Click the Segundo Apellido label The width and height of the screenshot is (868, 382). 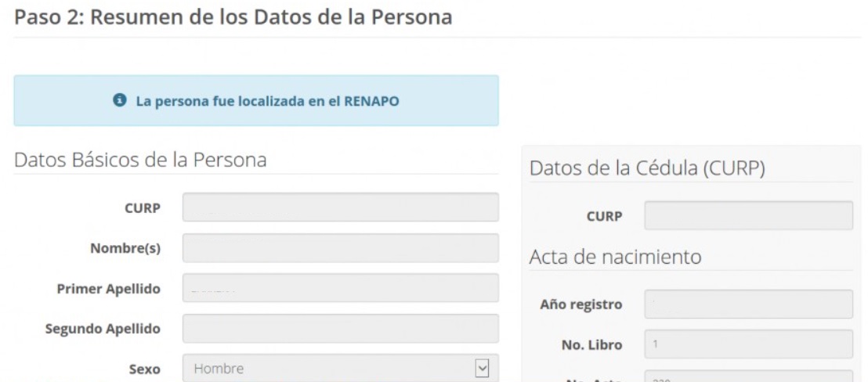tap(103, 329)
